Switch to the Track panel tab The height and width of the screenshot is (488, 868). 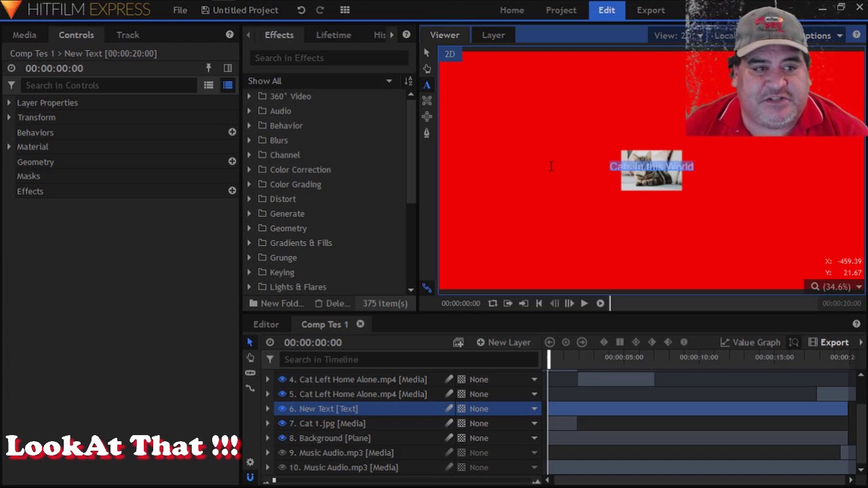[x=127, y=35]
